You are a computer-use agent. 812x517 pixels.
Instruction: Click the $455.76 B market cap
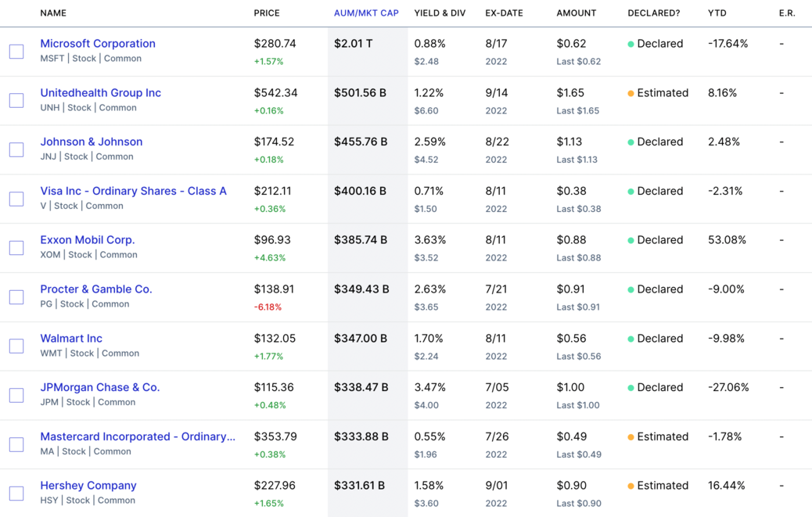361,142
